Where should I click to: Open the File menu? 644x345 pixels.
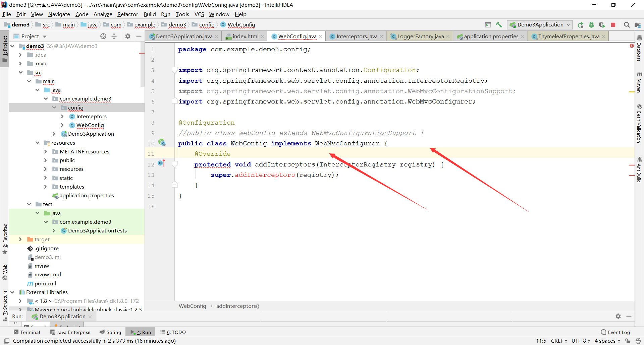[x=7, y=14]
